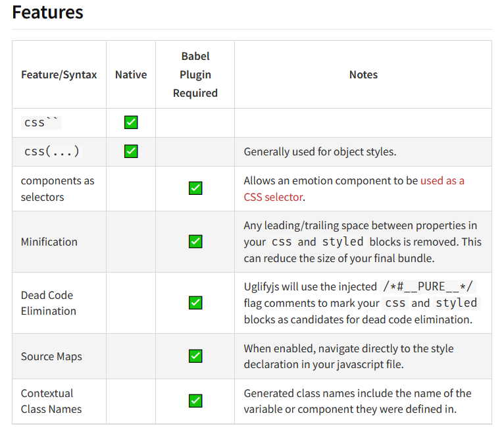504x428 pixels.
Task: Click the checkmark for components as selectors
Action: pos(195,188)
